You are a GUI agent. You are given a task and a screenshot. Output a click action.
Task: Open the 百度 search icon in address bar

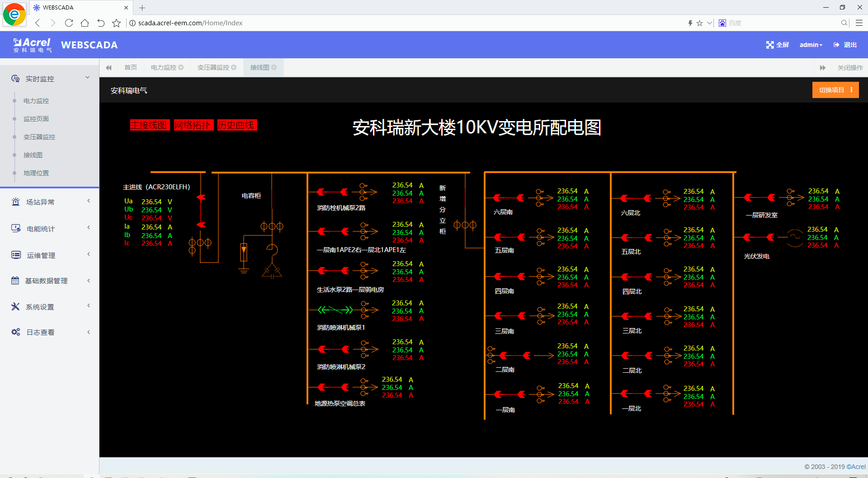point(722,23)
